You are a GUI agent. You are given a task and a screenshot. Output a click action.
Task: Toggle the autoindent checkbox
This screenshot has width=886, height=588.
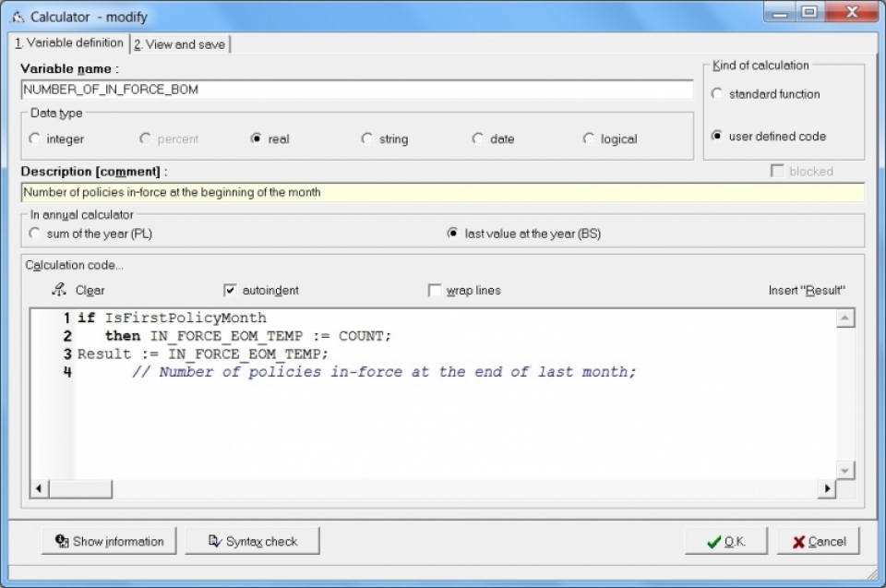231,290
